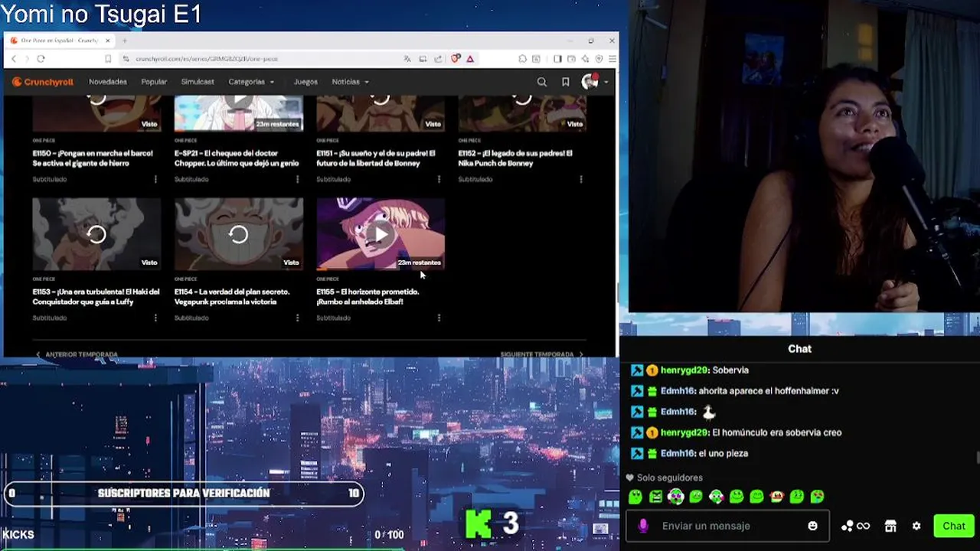This screenshot has height=551, width=980.
Task: Select the last green heart-eyes emote
Action: [817, 497]
